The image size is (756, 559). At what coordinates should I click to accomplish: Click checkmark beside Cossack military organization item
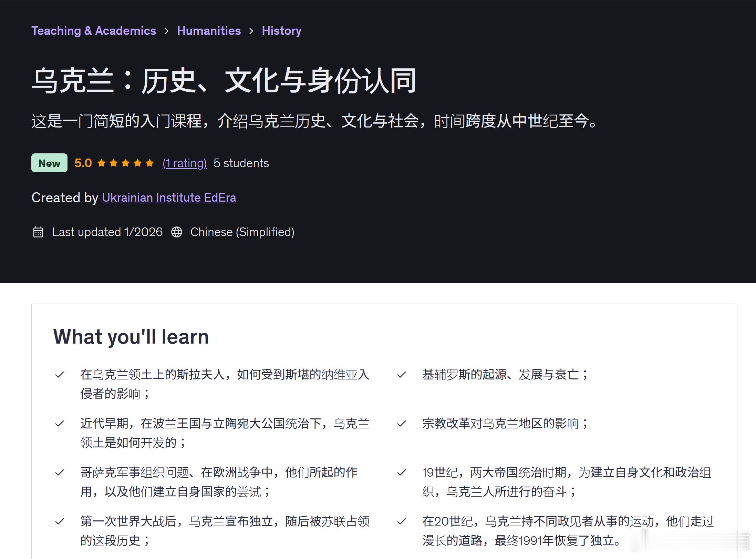point(60,472)
